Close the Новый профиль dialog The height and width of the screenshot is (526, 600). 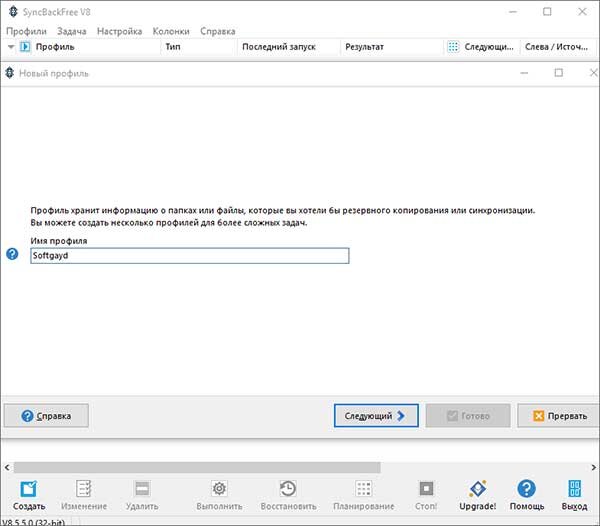pyautogui.click(x=593, y=73)
